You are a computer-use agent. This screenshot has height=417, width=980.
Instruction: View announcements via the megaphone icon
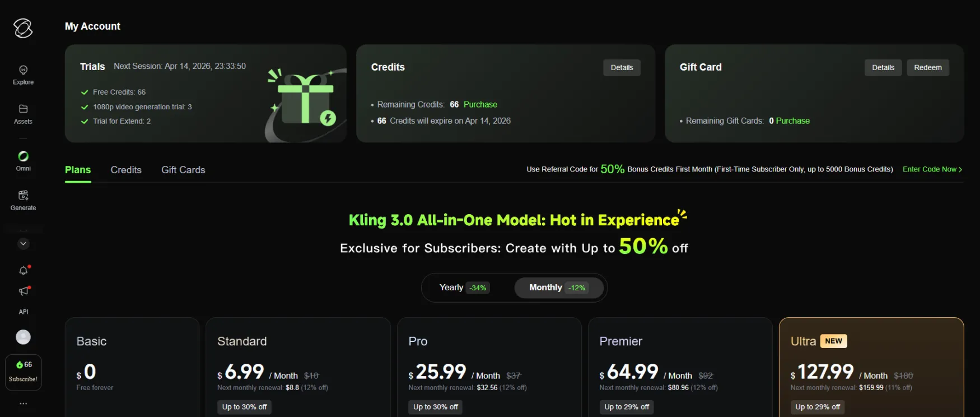point(23,291)
